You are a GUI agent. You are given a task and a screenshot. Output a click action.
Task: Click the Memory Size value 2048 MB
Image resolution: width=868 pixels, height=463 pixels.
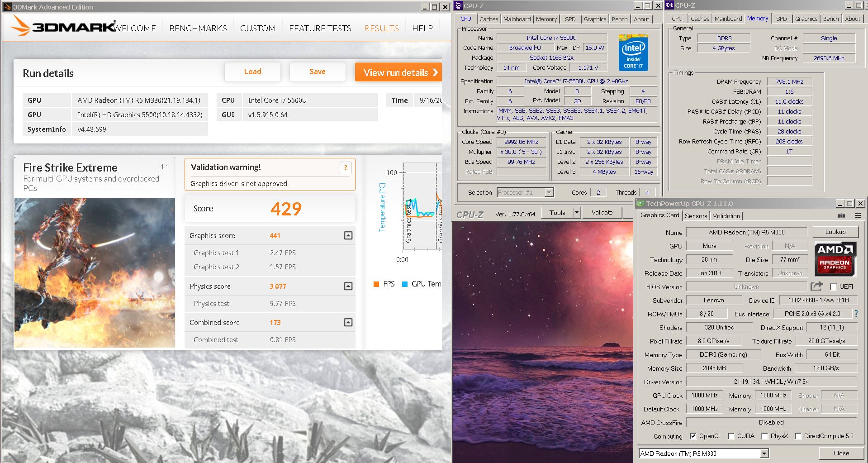point(714,368)
